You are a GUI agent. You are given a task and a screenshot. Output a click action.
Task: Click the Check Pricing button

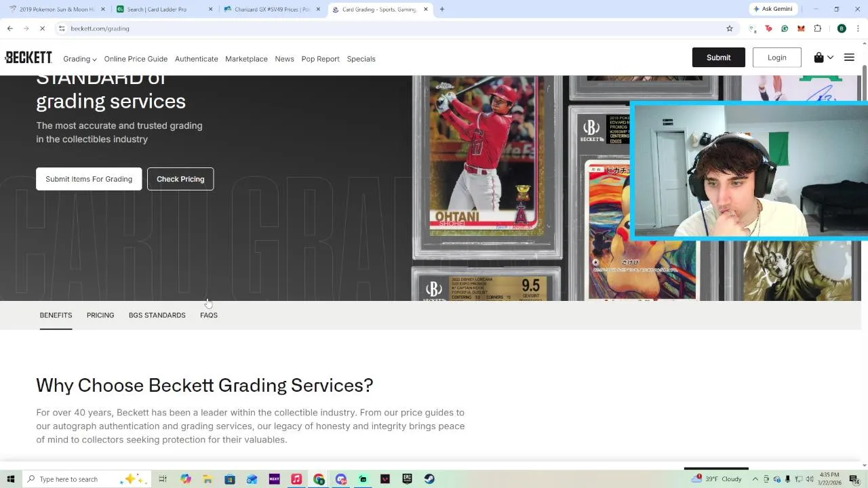pos(180,179)
